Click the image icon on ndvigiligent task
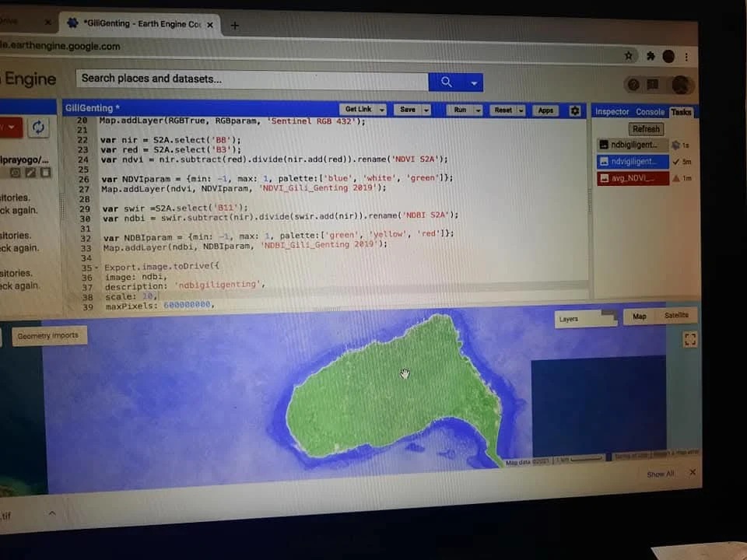 (604, 162)
